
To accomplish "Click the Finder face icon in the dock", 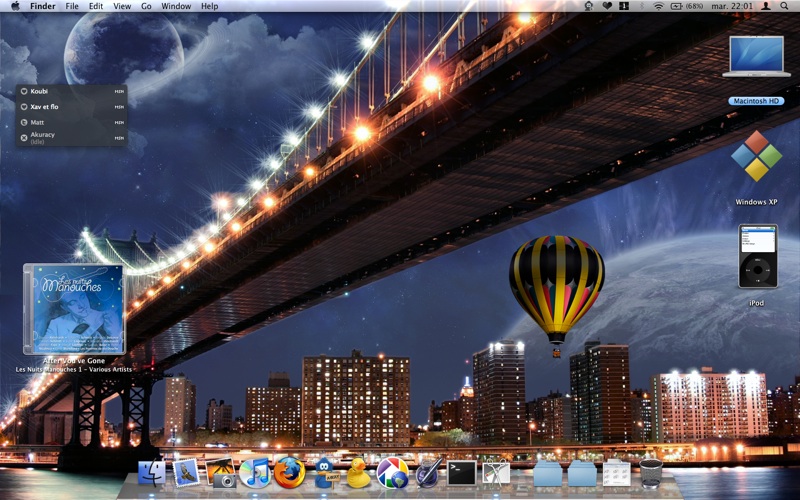I will coord(152,472).
